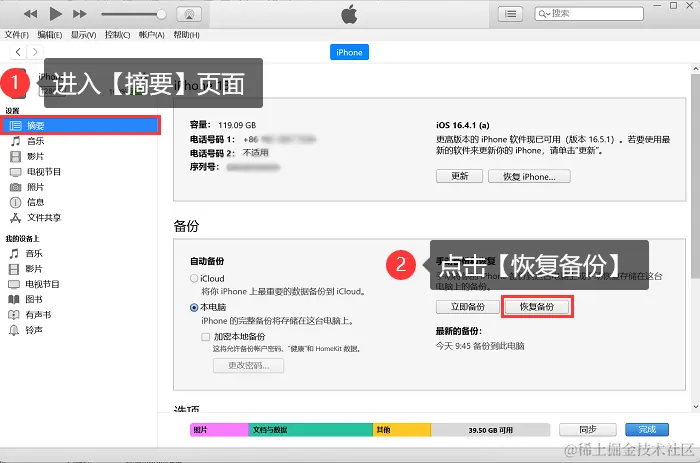This screenshot has height=463, width=700.
Task: Select 摘要 in the settings sidebar
Action: [81, 125]
